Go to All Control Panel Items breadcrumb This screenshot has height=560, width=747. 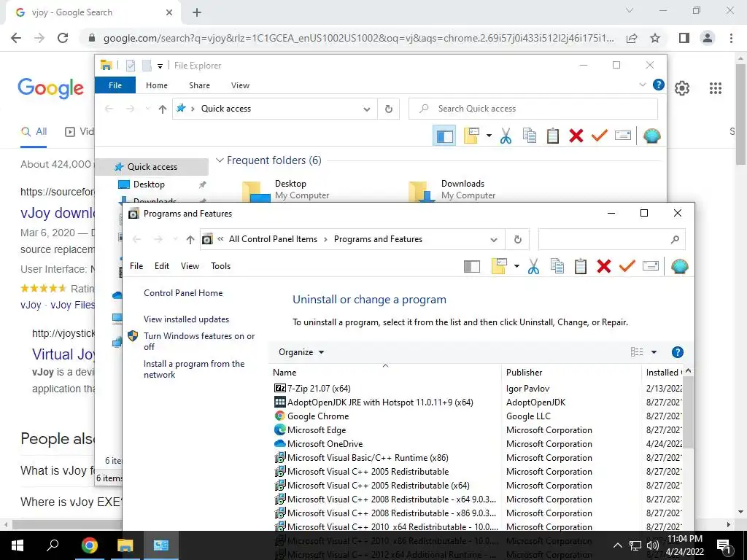(273, 239)
